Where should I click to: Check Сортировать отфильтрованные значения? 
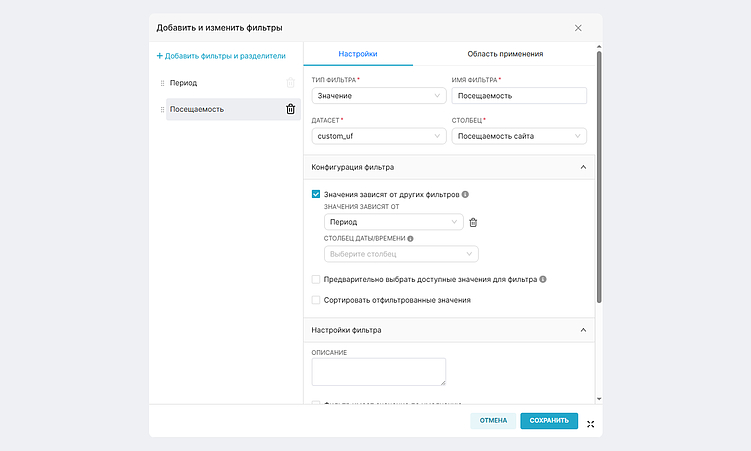(316, 299)
